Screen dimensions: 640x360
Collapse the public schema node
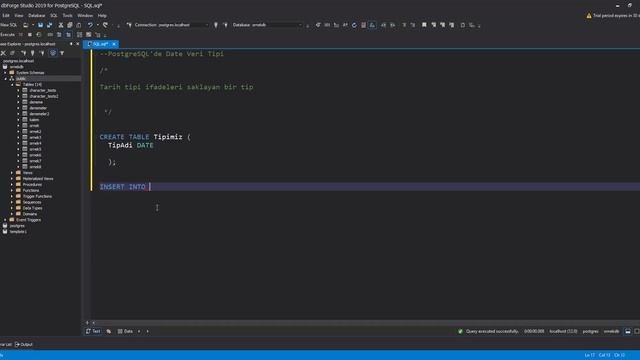(5, 78)
